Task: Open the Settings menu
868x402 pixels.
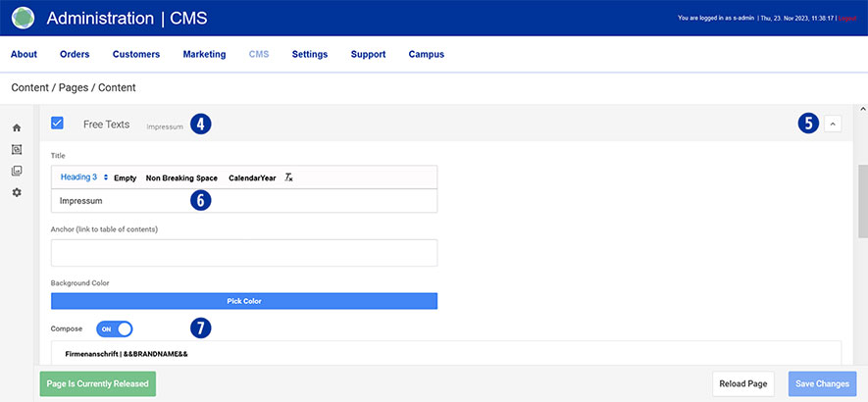Action: click(x=310, y=55)
